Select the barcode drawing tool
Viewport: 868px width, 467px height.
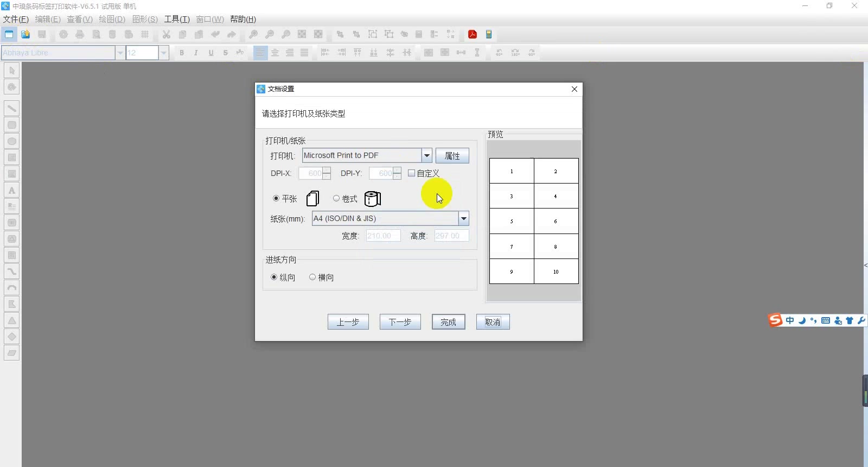tap(12, 223)
